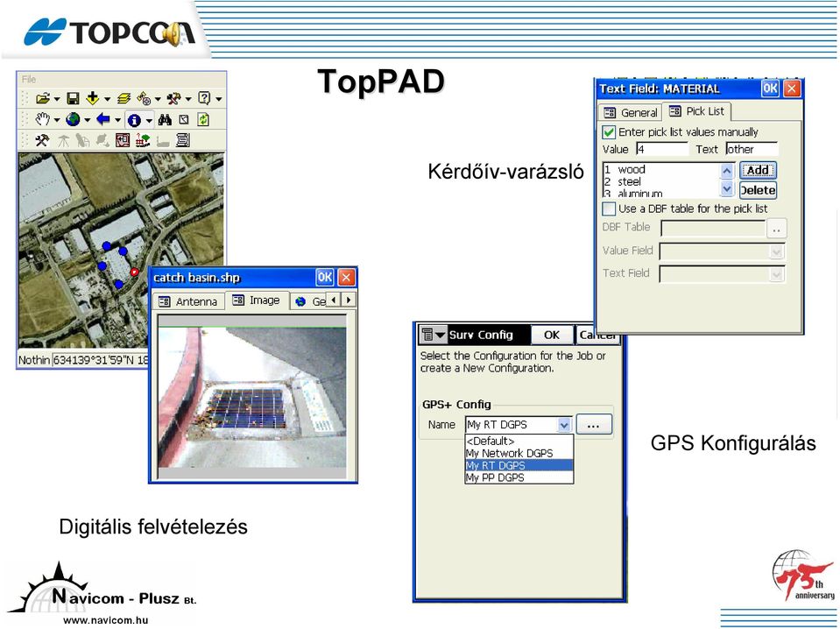
Task: Select "<Default>" in the configuration list
Action: coord(519,441)
